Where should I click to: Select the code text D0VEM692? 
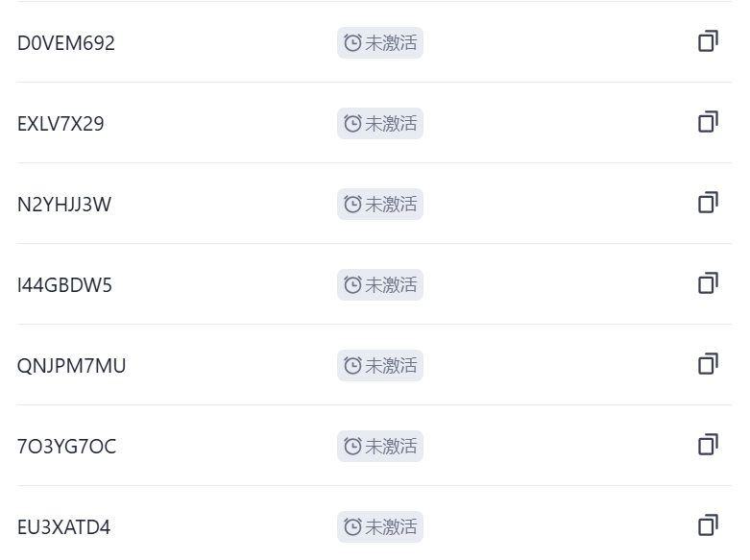point(66,43)
